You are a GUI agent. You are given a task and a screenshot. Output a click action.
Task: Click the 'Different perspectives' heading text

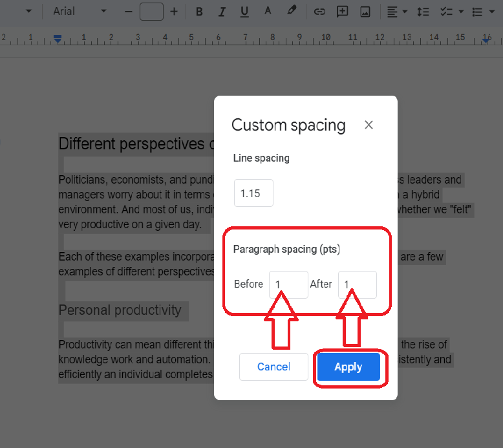136,144
